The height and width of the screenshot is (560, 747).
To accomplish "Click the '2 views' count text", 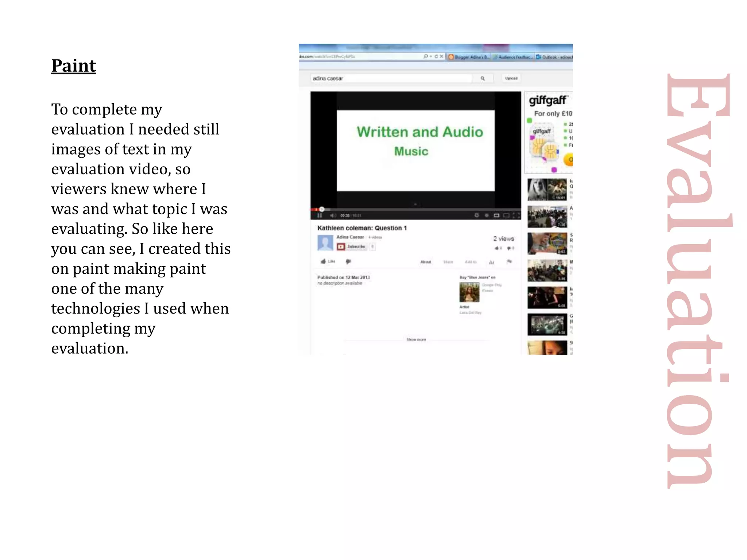I will click(503, 238).
